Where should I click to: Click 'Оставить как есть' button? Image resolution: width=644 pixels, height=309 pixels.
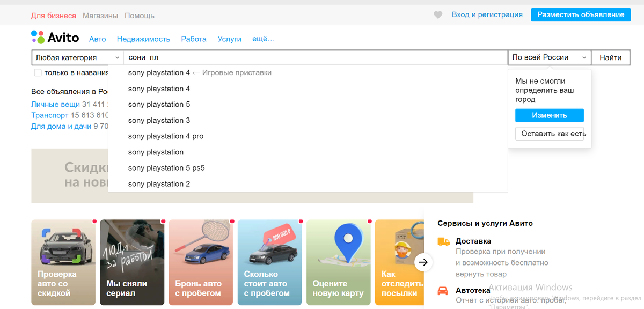coord(550,134)
